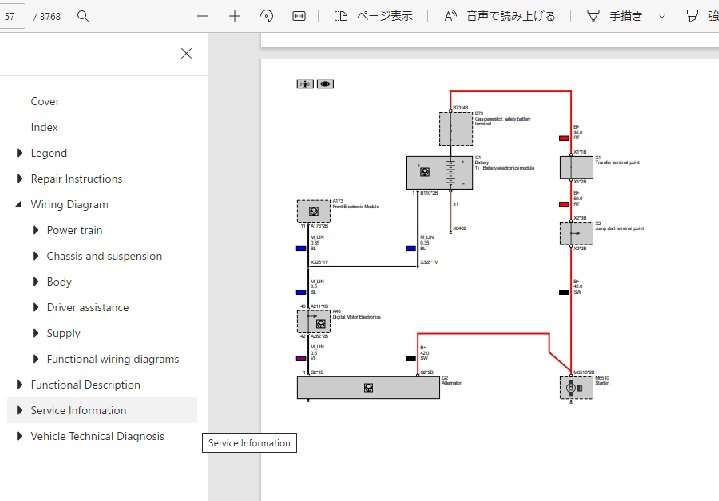Go to Vehicle Technical Diagnosis bookmark
Image resolution: width=719 pixels, height=501 pixels.
[97, 436]
